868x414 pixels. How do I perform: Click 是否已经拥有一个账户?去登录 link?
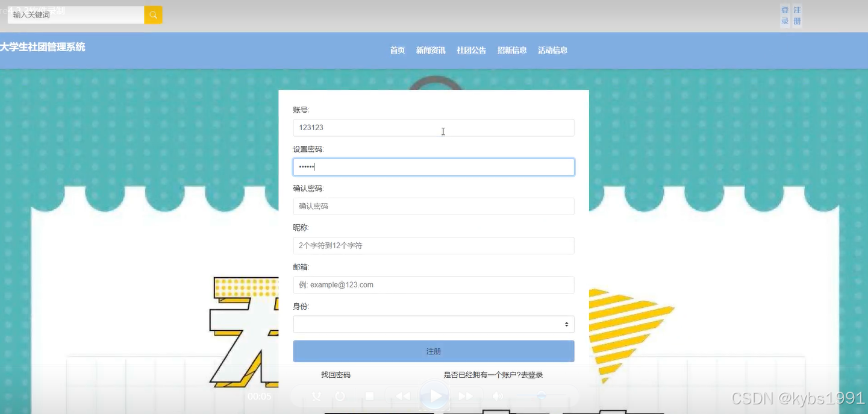click(493, 375)
